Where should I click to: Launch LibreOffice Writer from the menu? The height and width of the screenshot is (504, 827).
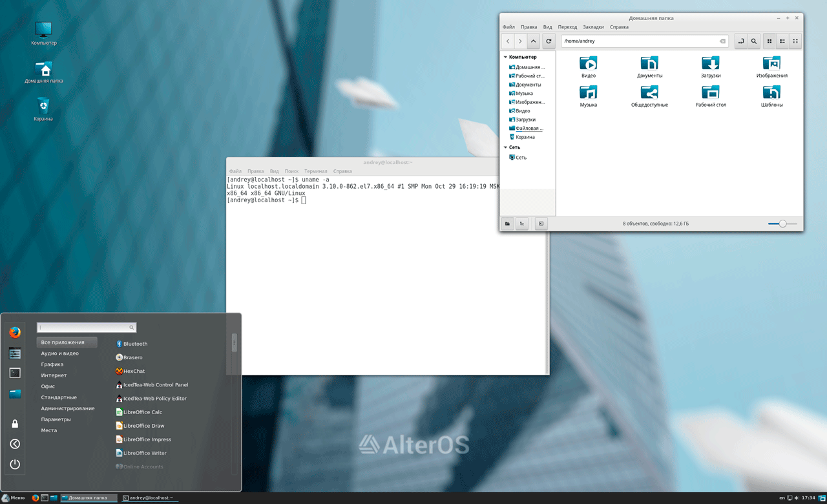click(x=141, y=453)
